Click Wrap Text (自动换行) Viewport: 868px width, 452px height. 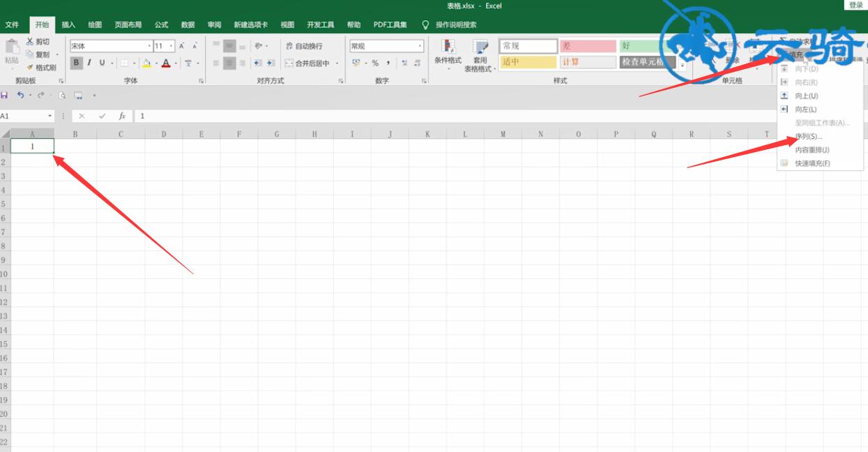pyautogui.click(x=304, y=46)
